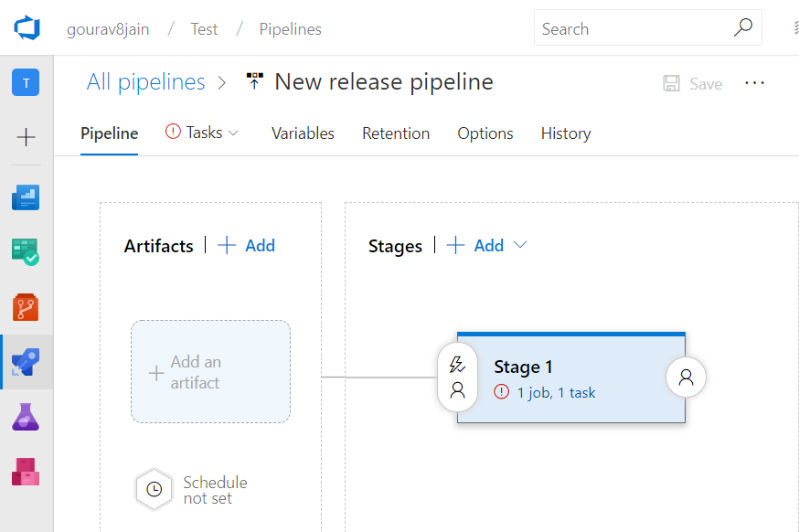Viewport: 799px width, 532px height.
Task: Click the schedule clock icon
Action: pos(154,490)
